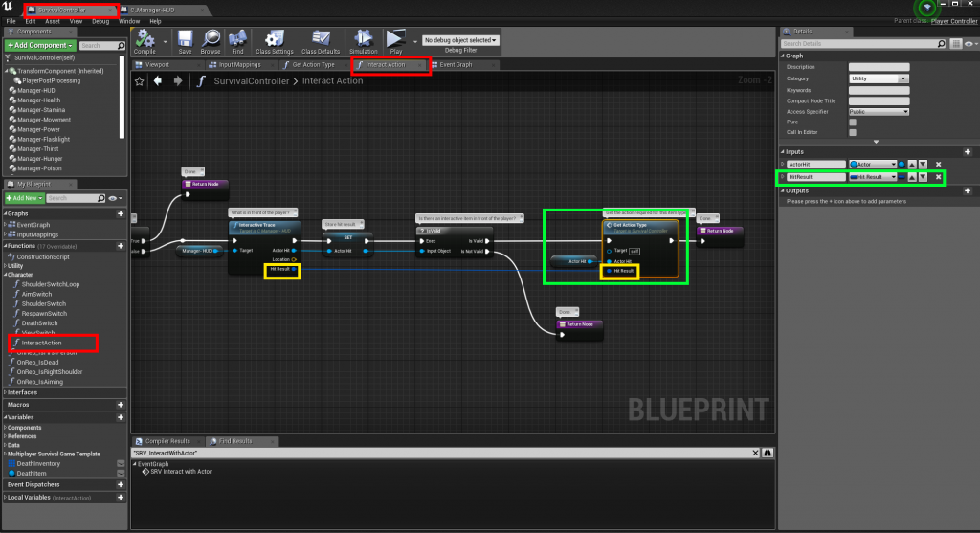The height and width of the screenshot is (533, 980).
Task: Click the star bookmark icon in the graph
Action: coord(140,81)
